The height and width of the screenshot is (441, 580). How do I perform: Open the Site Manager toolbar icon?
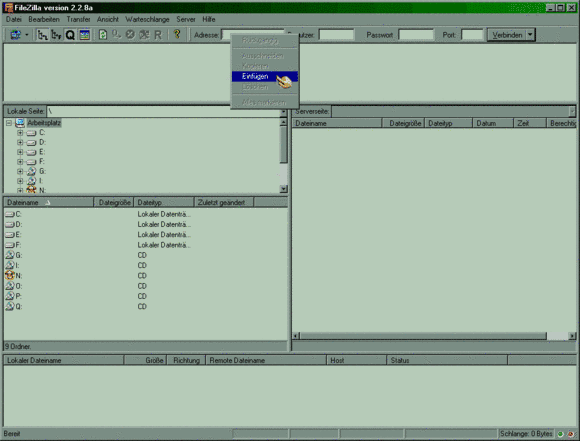(15, 35)
